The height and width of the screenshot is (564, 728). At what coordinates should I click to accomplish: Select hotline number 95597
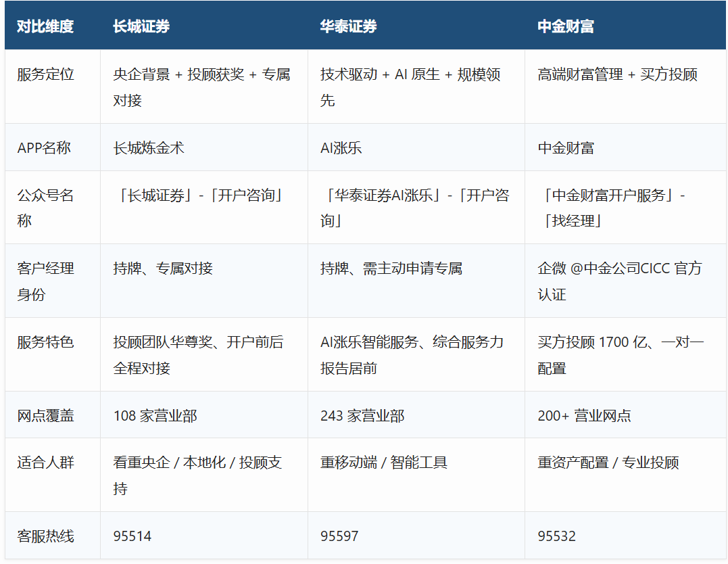pos(339,536)
